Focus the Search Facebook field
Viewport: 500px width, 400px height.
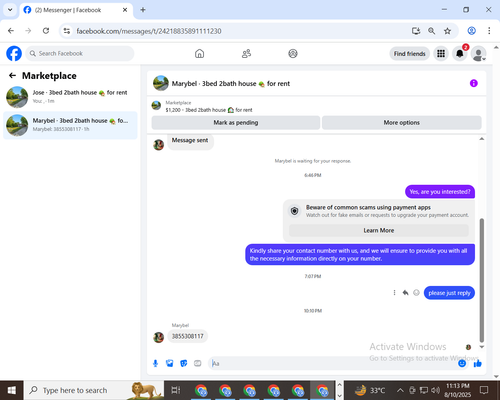[x=80, y=53]
